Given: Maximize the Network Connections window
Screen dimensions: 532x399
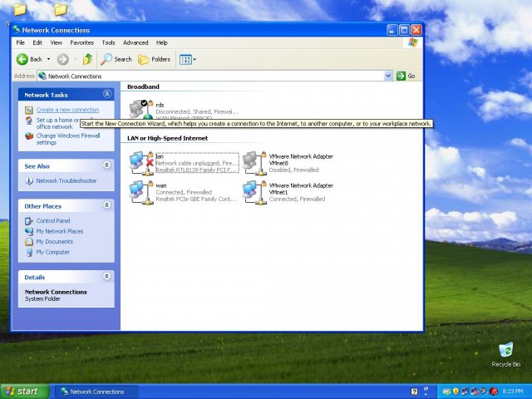Looking at the screenshot, I should (x=404, y=30).
